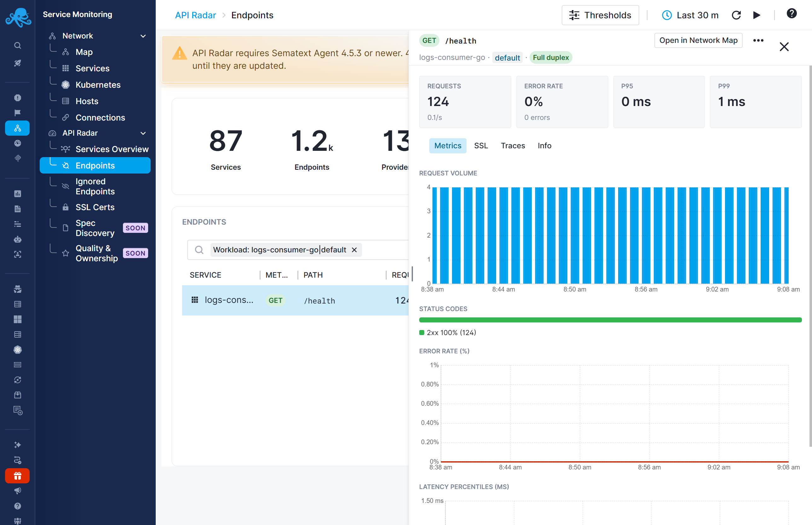Viewport: 812px width, 525px height.
Task: Open the three-dot menu for /health endpoint
Action: click(x=758, y=41)
